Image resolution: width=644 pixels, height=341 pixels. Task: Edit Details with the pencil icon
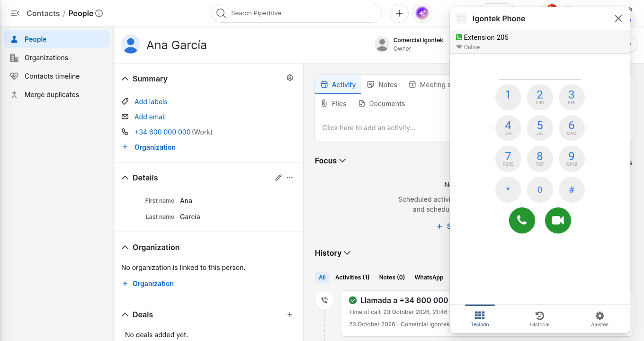[278, 178]
